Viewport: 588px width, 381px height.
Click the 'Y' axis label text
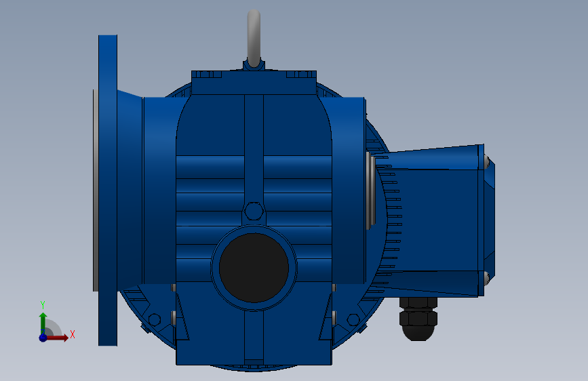coord(43,305)
